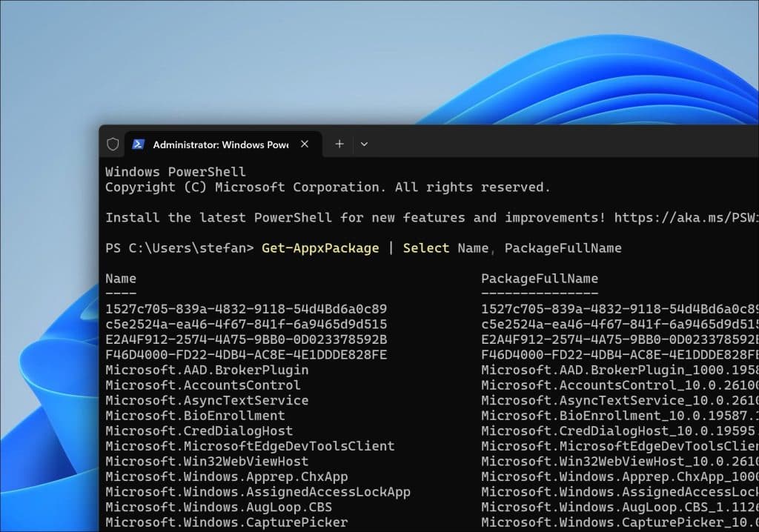The image size is (759, 532).
Task: Click Microsoft.BioEnrollment_10.0.19587 full package name
Action: (620, 416)
